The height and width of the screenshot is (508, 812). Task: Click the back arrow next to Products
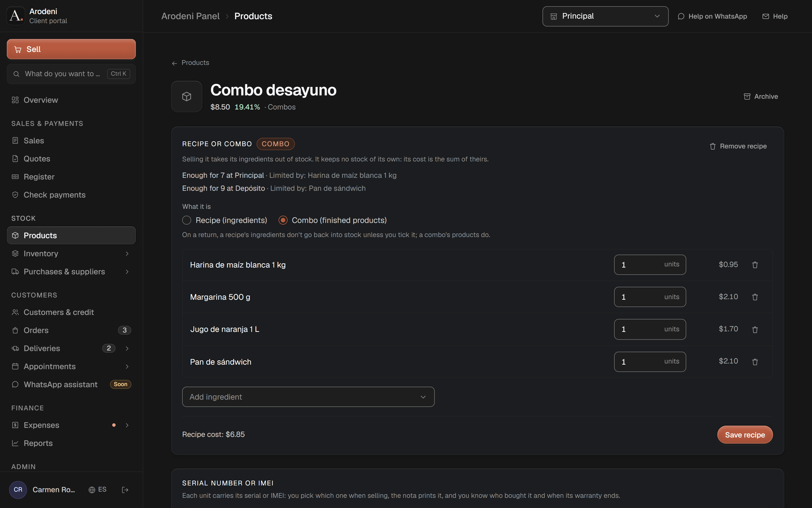[x=175, y=63]
